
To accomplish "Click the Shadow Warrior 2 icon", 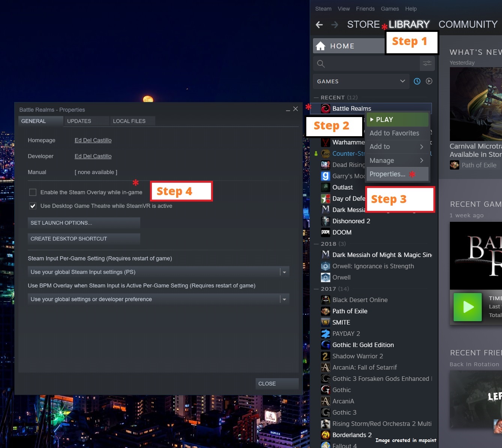I will [325, 356].
